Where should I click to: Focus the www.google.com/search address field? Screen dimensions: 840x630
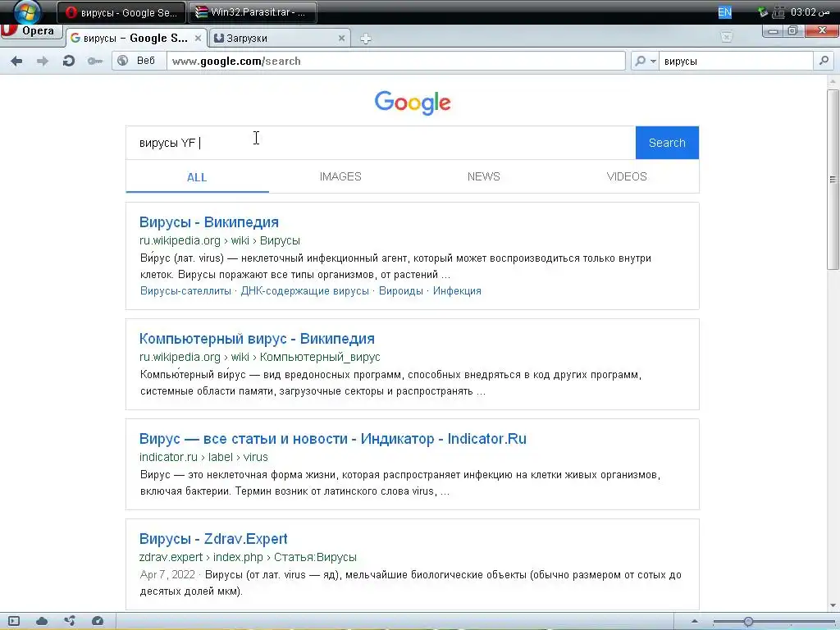pos(396,61)
